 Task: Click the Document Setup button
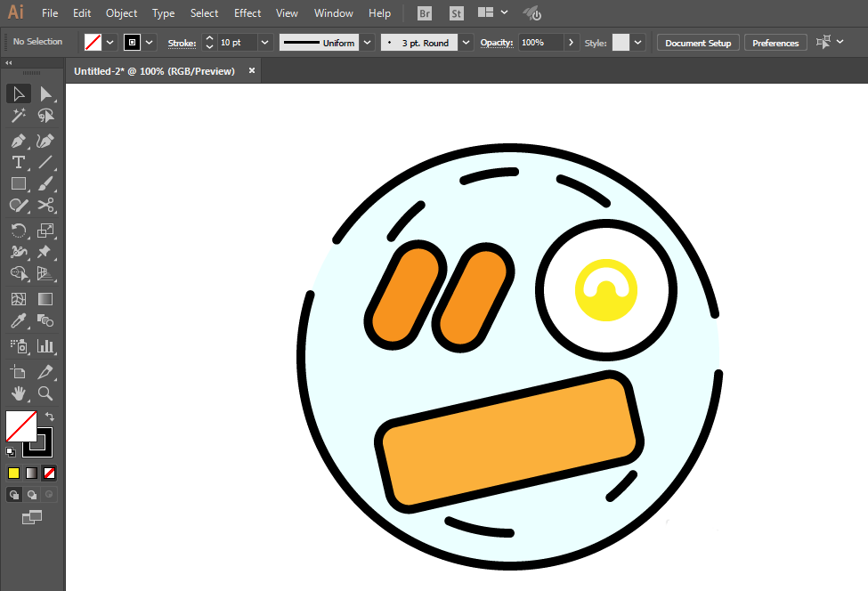698,43
